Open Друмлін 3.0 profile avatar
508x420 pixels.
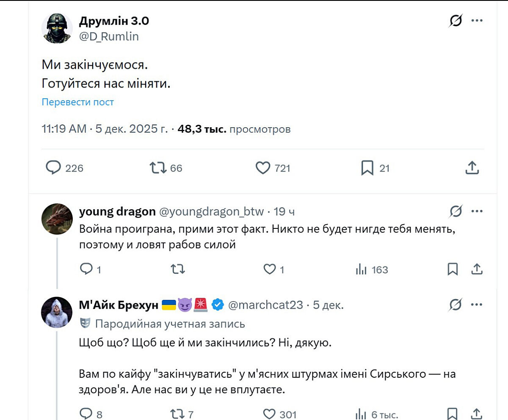57,28
